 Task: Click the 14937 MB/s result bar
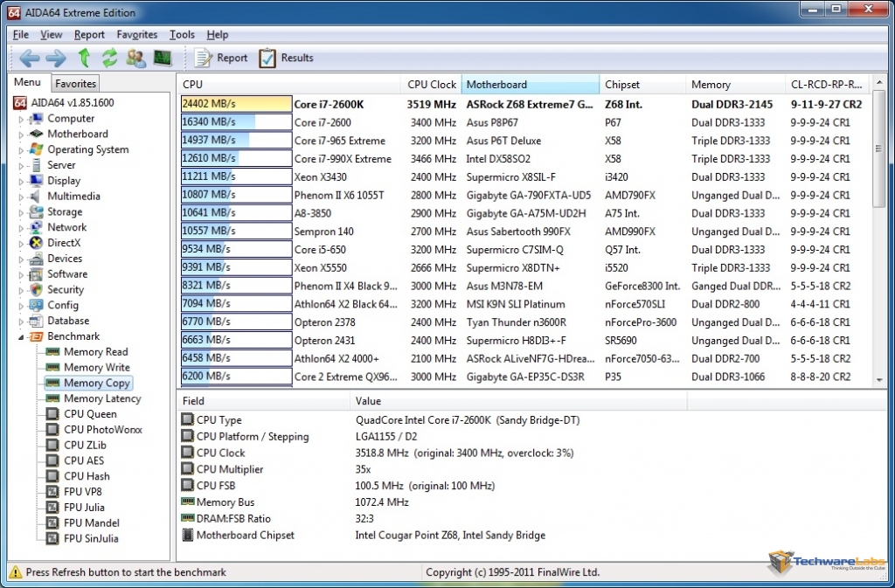click(236, 141)
